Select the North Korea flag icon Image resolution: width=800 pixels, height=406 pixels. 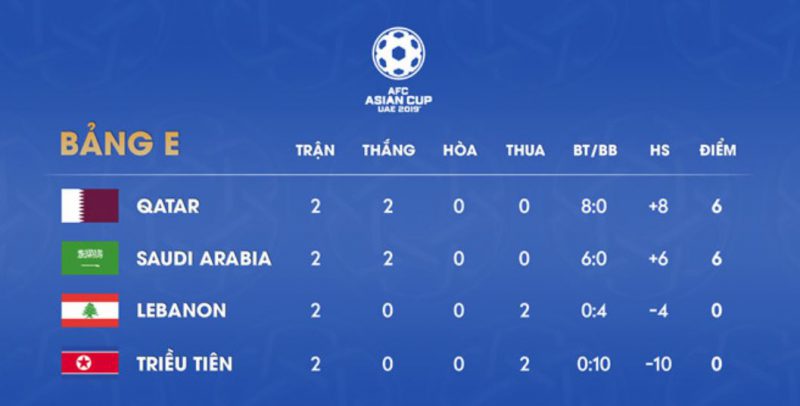coord(90,363)
